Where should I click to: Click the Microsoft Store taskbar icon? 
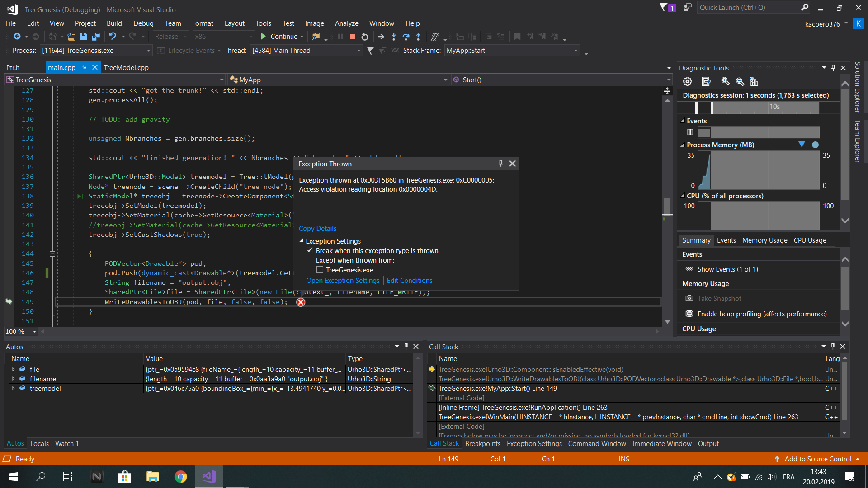point(124,477)
